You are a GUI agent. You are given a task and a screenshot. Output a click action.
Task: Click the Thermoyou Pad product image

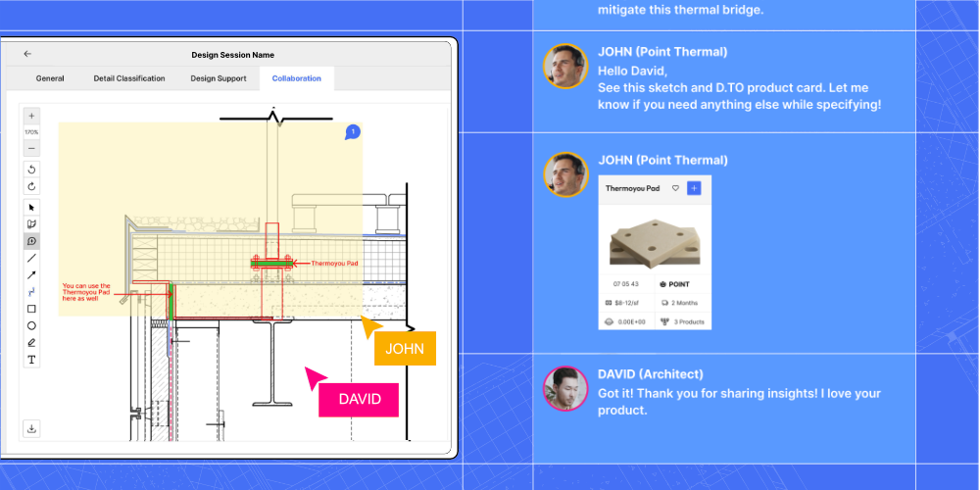[x=654, y=238]
